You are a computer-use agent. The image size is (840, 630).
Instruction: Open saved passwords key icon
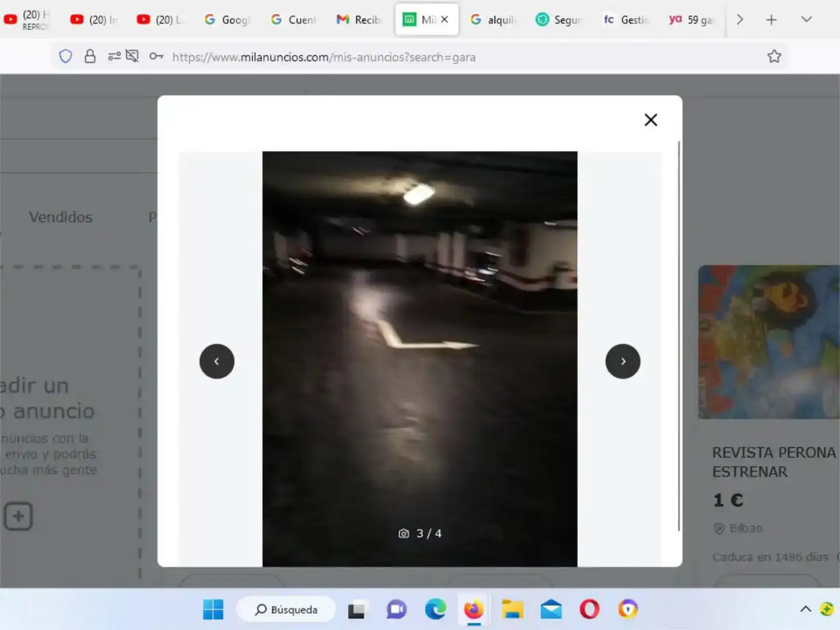pos(156,57)
